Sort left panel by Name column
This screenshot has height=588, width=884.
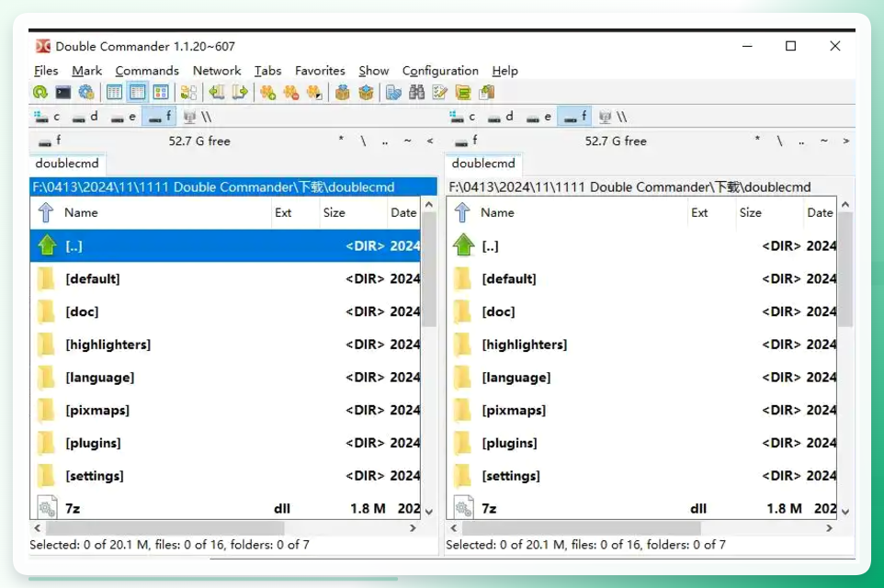pyautogui.click(x=166, y=212)
